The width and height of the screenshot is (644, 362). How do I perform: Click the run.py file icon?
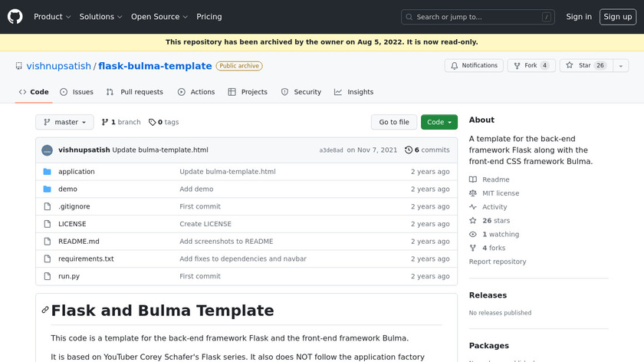click(47, 276)
